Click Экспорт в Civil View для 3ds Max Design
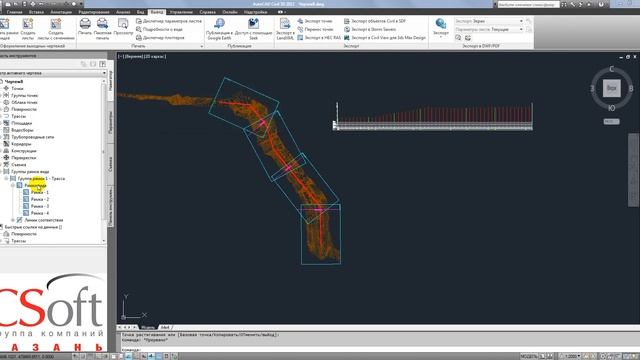 (385, 38)
